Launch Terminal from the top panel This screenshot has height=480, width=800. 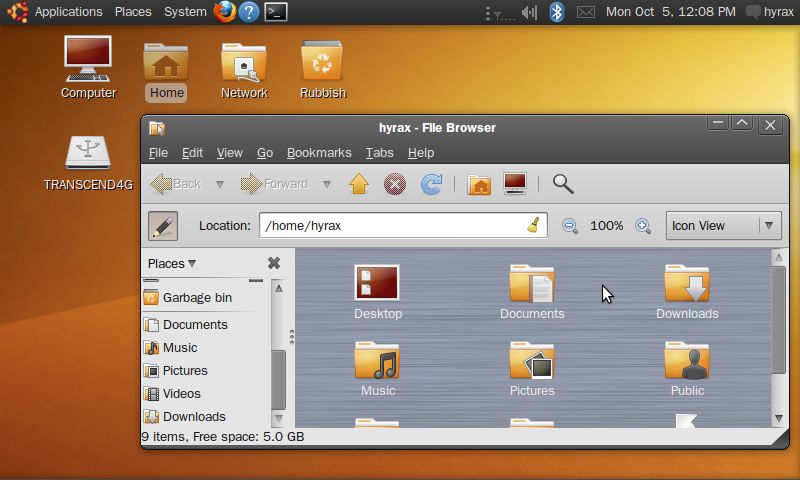276,12
